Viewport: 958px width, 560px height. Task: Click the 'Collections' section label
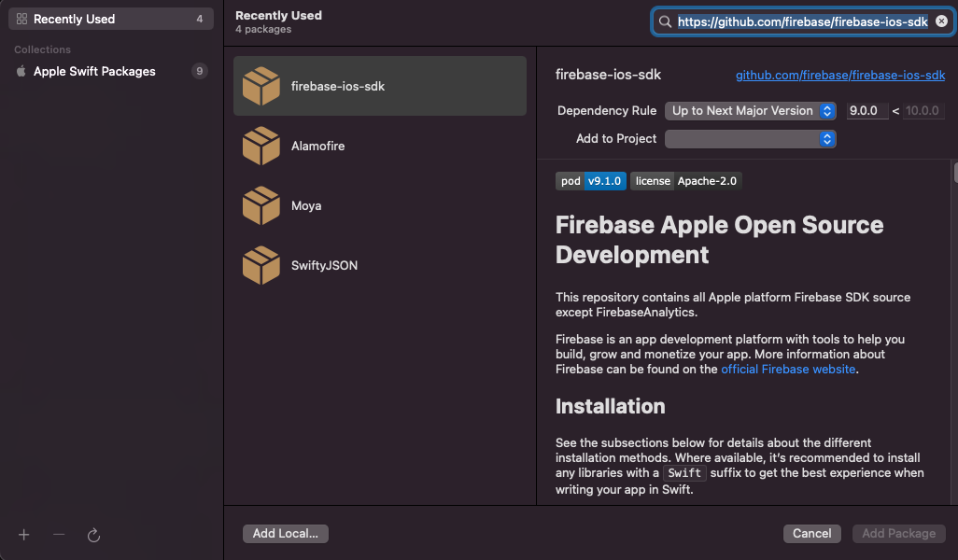point(42,49)
